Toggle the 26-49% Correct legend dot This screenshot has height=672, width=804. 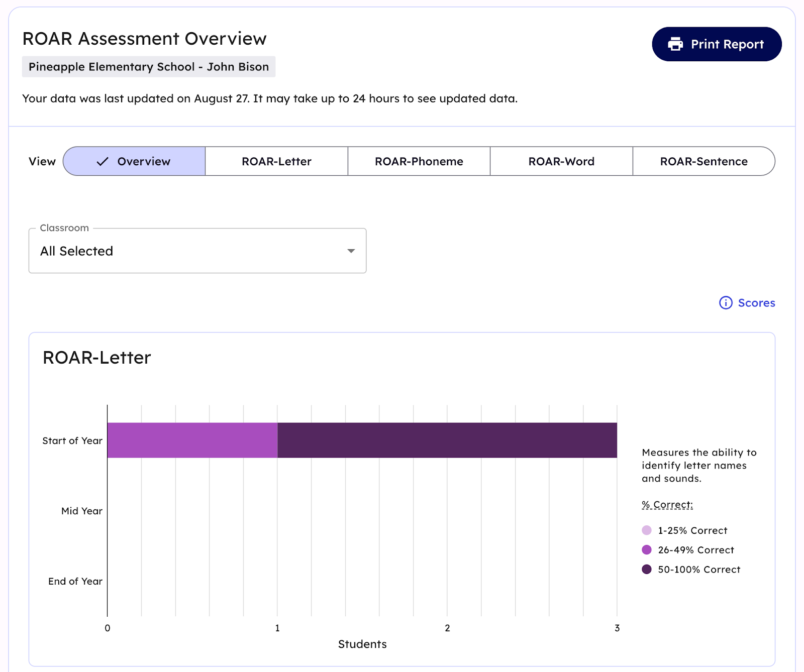point(647,550)
